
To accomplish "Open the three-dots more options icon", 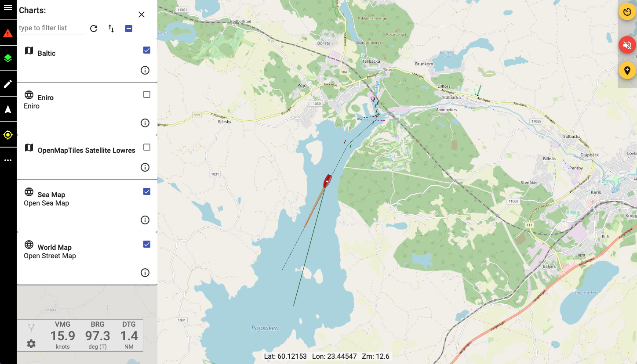I will tap(8, 161).
